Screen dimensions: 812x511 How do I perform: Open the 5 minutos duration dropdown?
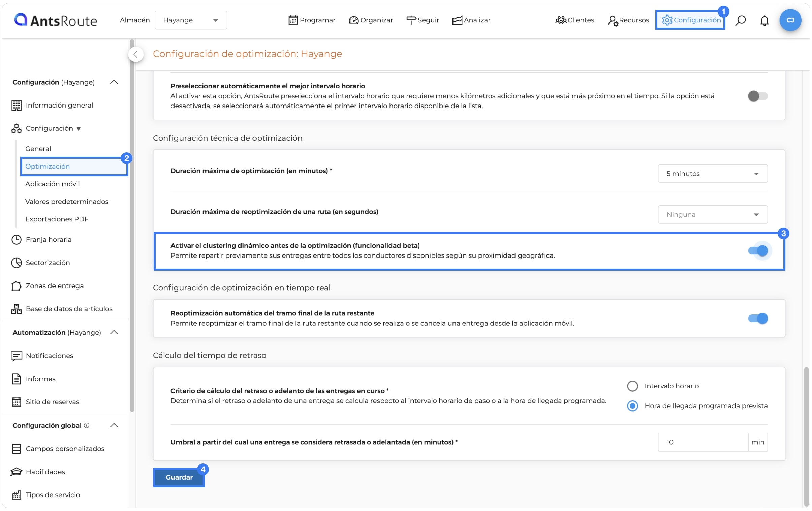[713, 173]
